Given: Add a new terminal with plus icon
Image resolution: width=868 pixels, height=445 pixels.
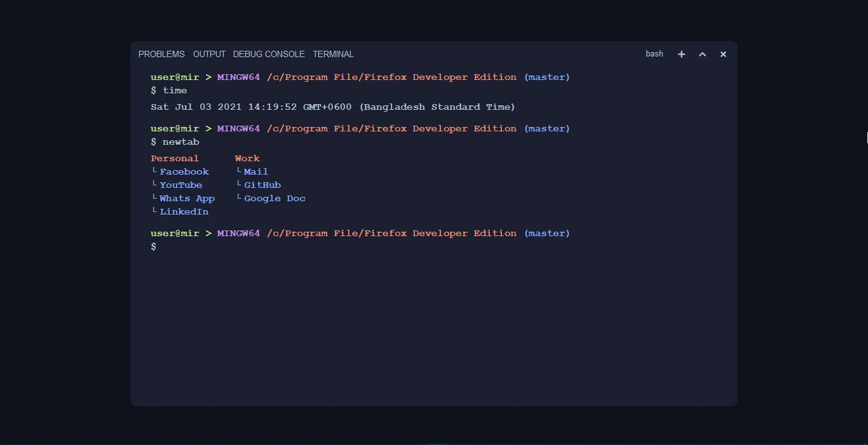Looking at the screenshot, I should pos(681,54).
